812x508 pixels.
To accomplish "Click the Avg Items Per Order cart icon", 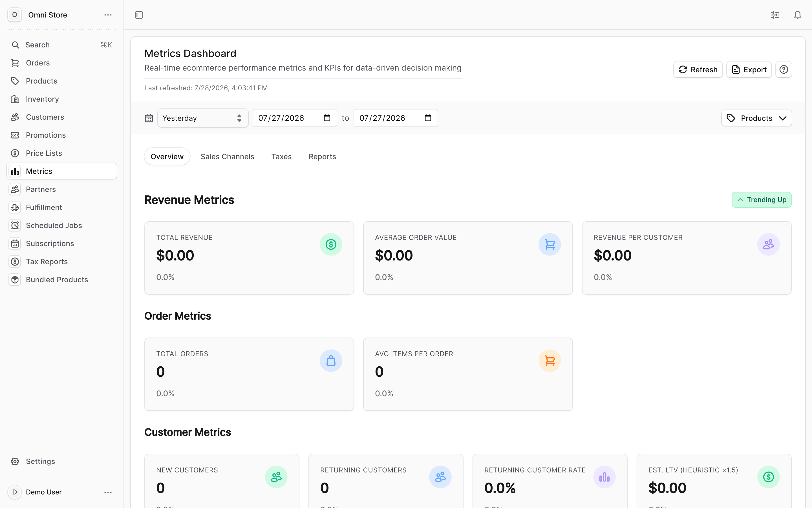I will pos(549,360).
